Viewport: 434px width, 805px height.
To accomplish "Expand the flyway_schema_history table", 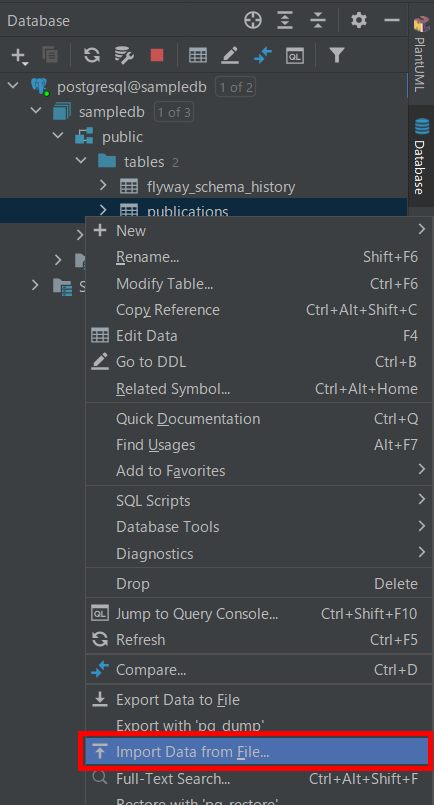I will tap(103, 185).
